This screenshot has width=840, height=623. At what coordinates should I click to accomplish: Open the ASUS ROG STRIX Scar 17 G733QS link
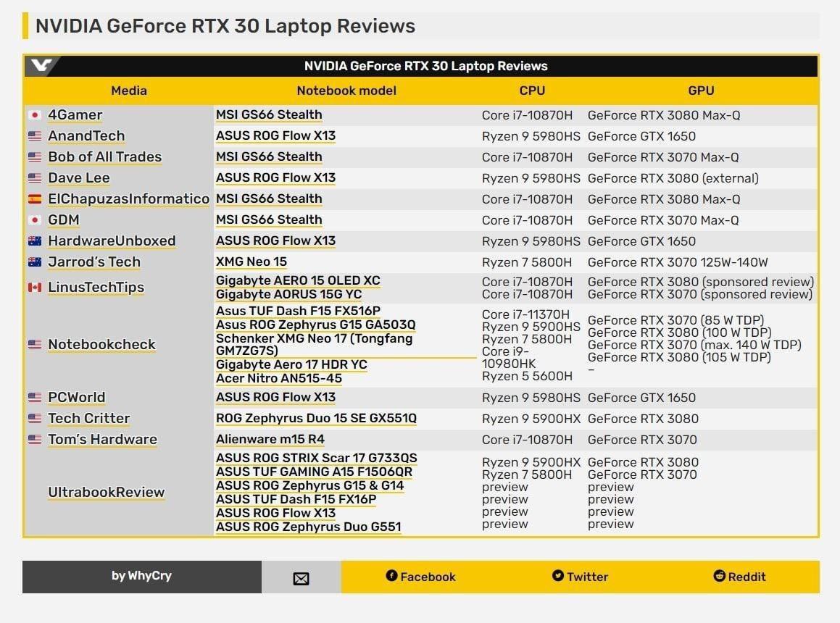pos(316,459)
